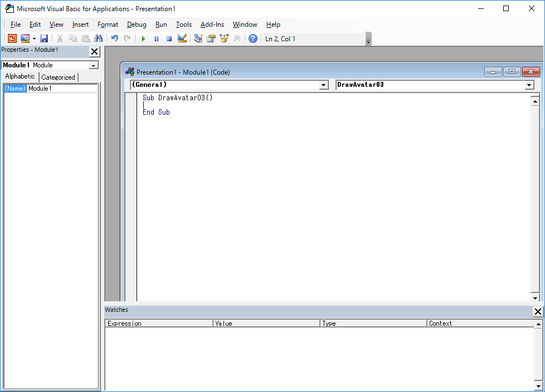The image size is (545, 392).
Task: Open Find with the binoculars icon
Action: [x=99, y=38]
